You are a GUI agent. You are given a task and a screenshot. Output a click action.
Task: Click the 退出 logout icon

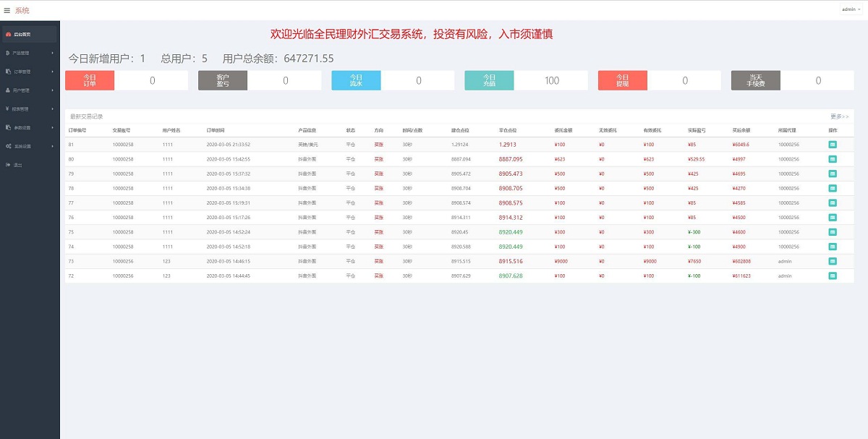pos(7,163)
